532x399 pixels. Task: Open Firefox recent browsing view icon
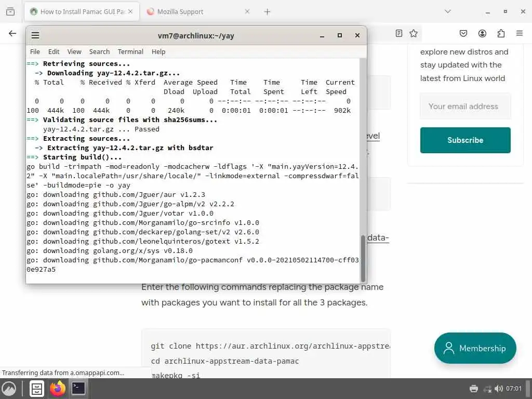(x=10, y=11)
